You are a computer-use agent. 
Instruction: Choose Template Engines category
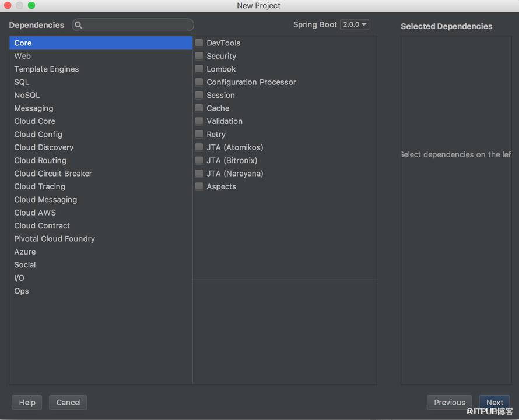101,69
